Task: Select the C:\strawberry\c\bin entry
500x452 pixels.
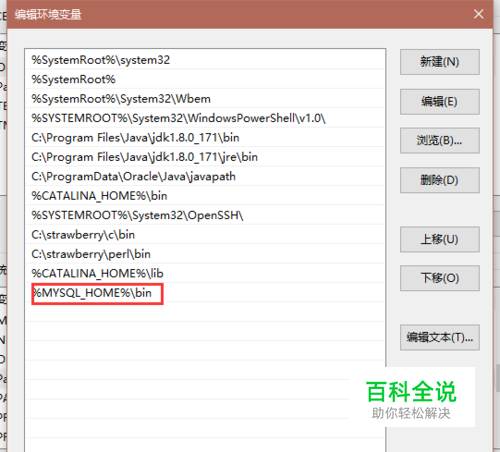Action: [x=205, y=234]
